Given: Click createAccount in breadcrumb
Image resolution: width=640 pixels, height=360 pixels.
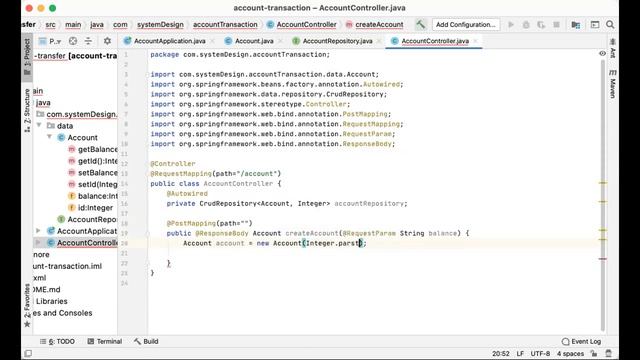Looking at the screenshot, I should [379, 24].
